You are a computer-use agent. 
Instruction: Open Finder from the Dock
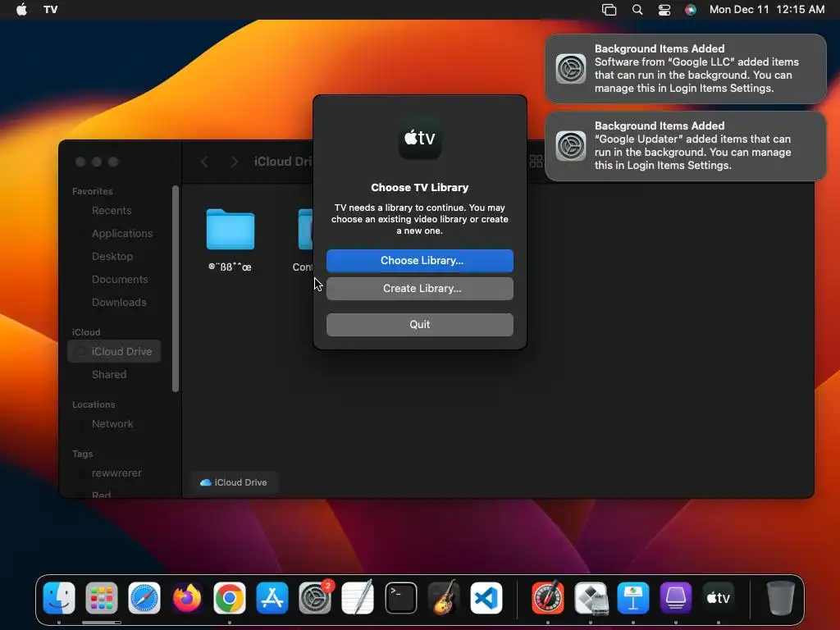[59, 598]
